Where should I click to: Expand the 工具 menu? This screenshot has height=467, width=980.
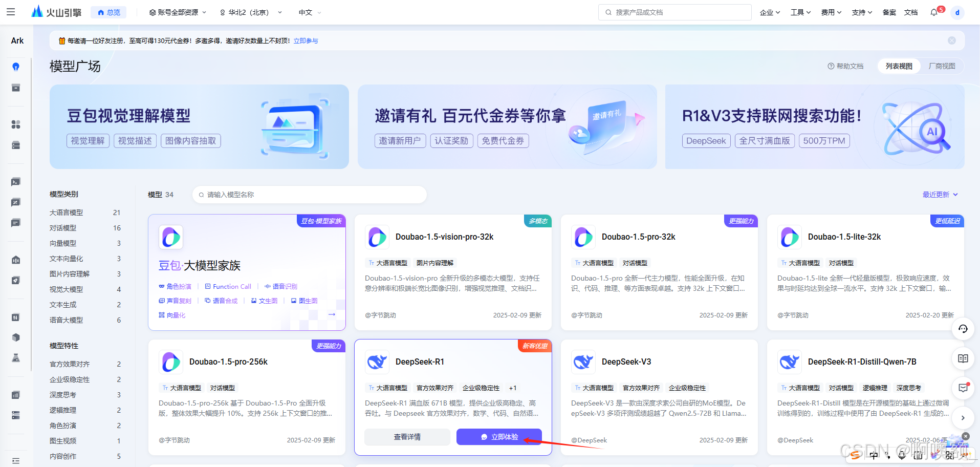pos(800,12)
